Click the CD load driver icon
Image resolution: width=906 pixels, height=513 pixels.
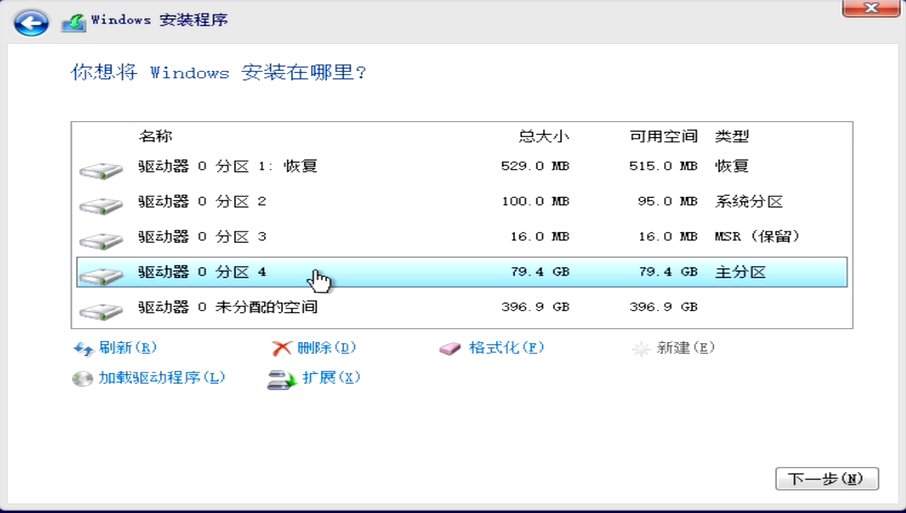click(83, 379)
